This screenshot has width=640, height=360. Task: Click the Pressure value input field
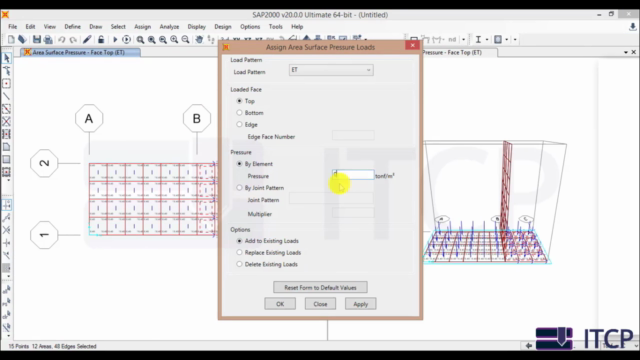[353, 175]
